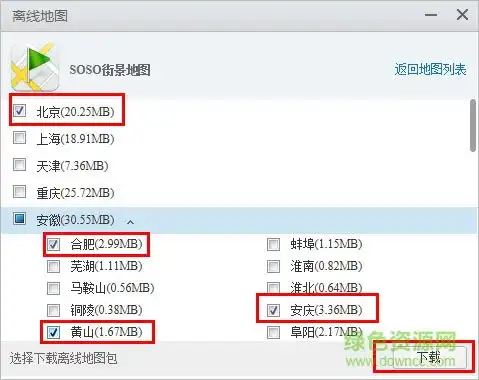Click the 选择下载离线地图包 status text
Image resolution: width=479 pixels, height=380 pixels.
(63, 359)
